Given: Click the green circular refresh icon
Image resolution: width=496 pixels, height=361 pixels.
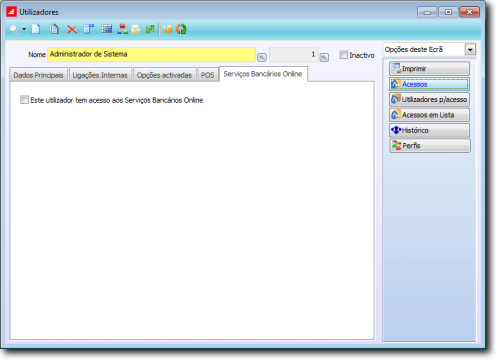Looking at the screenshot, I should [181, 29].
